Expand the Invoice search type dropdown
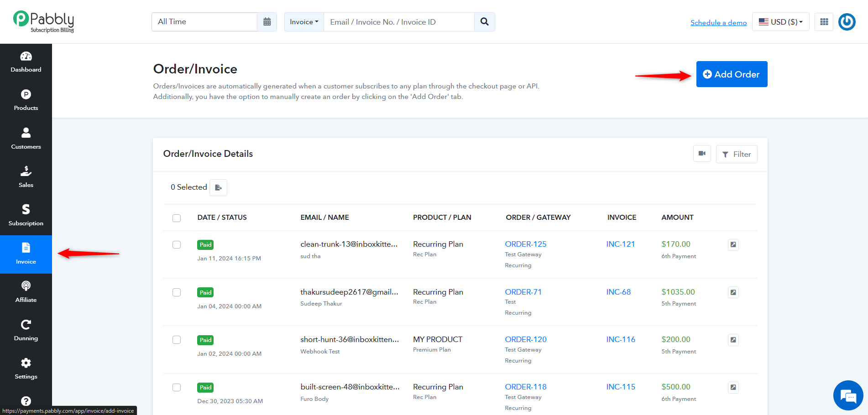 [304, 22]
